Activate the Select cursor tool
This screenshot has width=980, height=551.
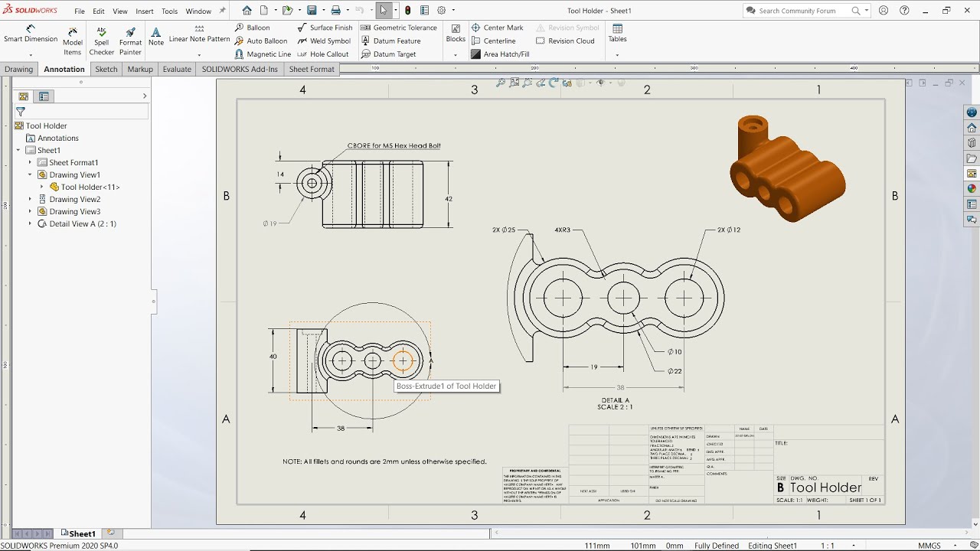tap(384, 11)
